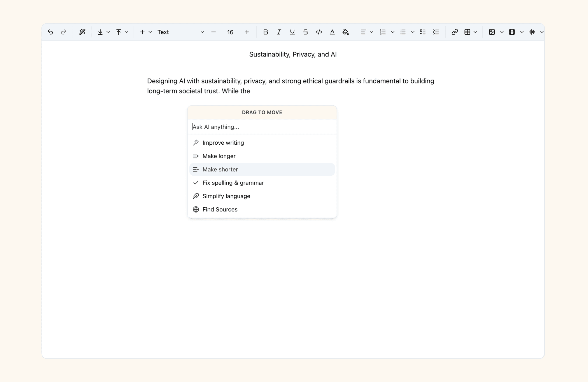Image resolution: width=588 pixels, height=382 pixels.
Task: Click the Find Sources option
Action: pos(220,209)
